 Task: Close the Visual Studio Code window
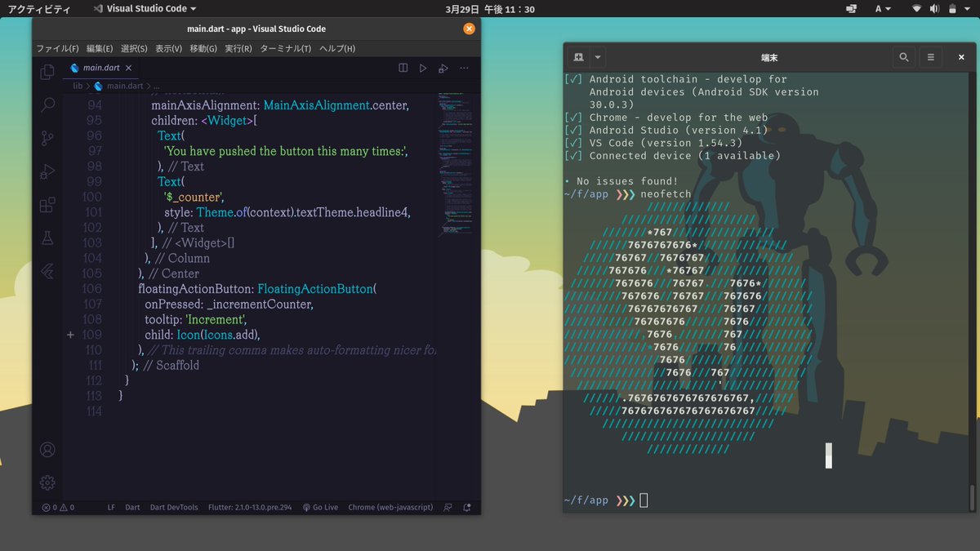[x=469, y=29]
